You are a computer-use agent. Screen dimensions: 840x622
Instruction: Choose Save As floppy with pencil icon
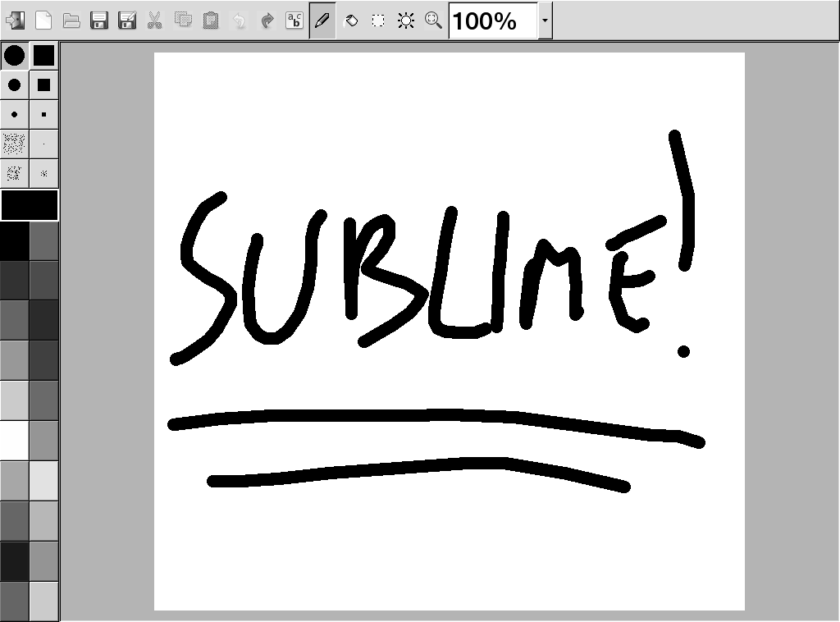(x=127, y=21)
